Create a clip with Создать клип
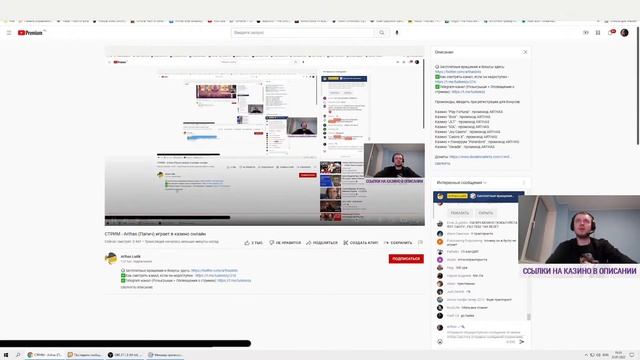The width and height of the screenshot is (640, 360). 360,243
